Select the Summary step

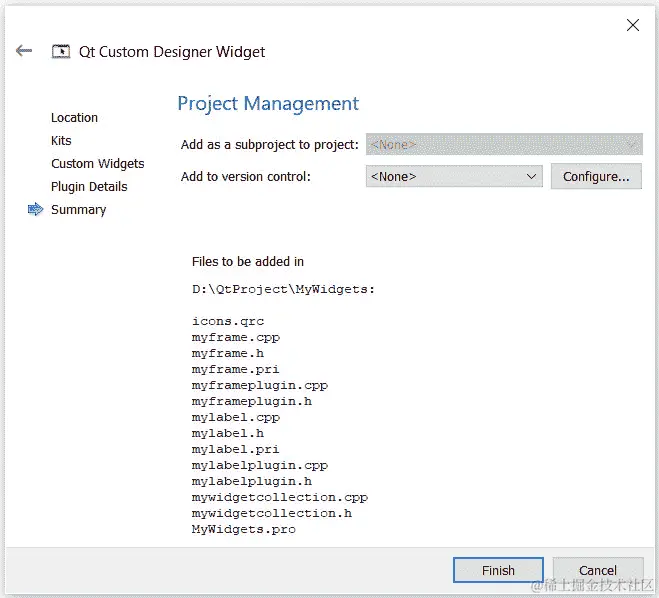[x=79, y=210]
